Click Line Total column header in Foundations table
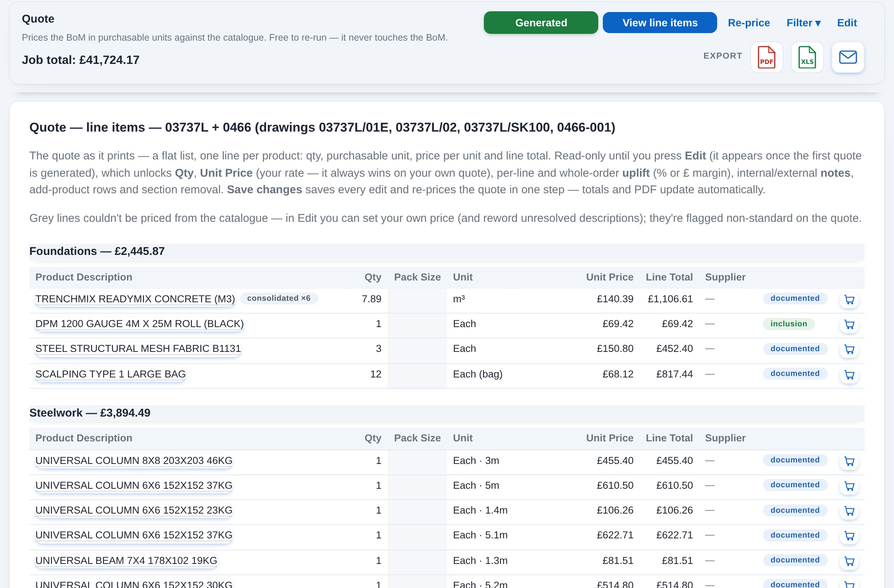The image size is (894, 588). [669, 277]
